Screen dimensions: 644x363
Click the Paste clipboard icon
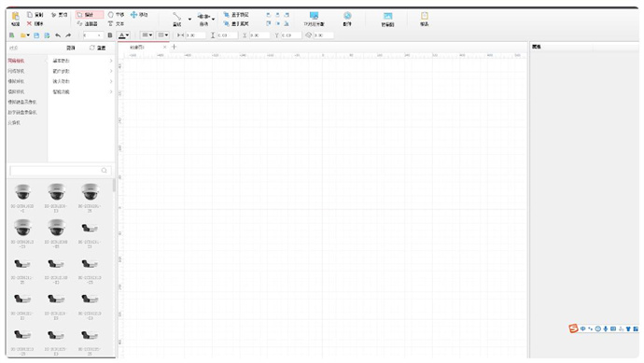[x=15, y=17]
